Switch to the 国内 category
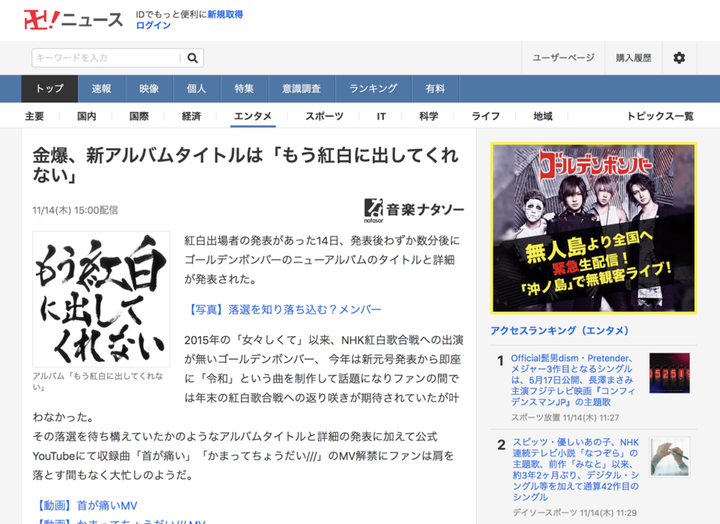 tap(87, 116)
